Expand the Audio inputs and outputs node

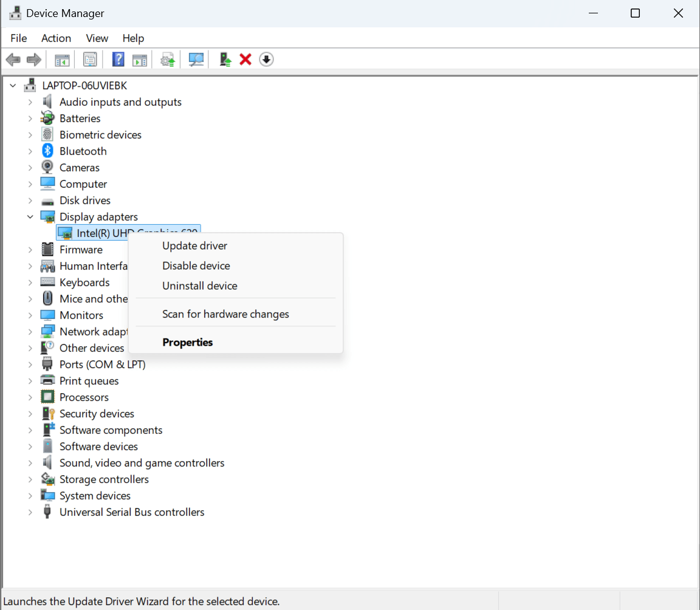pyautogui.click(x=30, y=102)
